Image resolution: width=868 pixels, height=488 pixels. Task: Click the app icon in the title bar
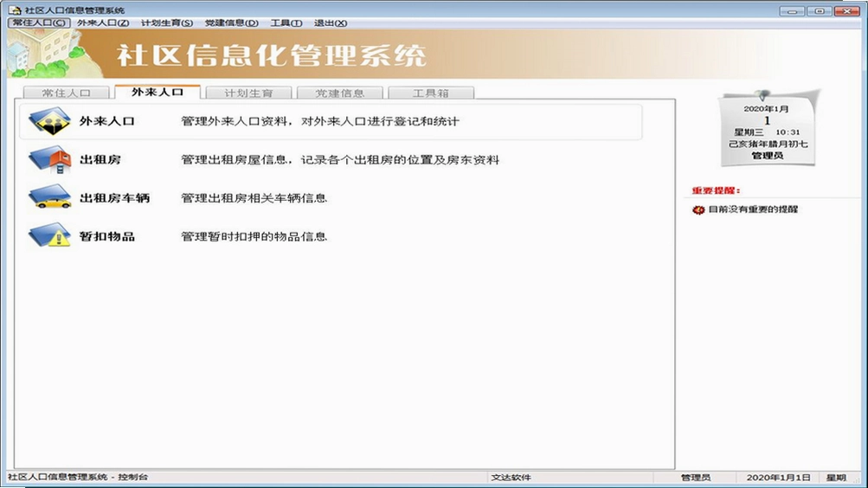(x=15, y=10)
